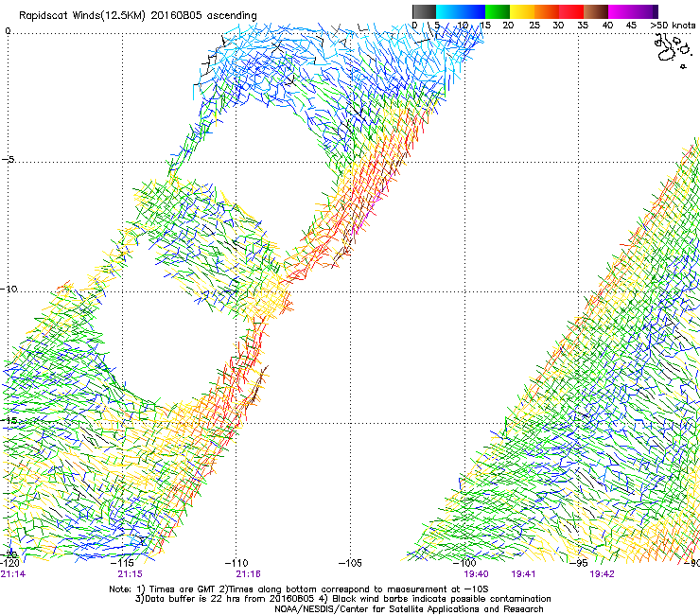Click the '-5' latitude axis label
The height and width of the screenshot is (615, 700).
(8, 160)
